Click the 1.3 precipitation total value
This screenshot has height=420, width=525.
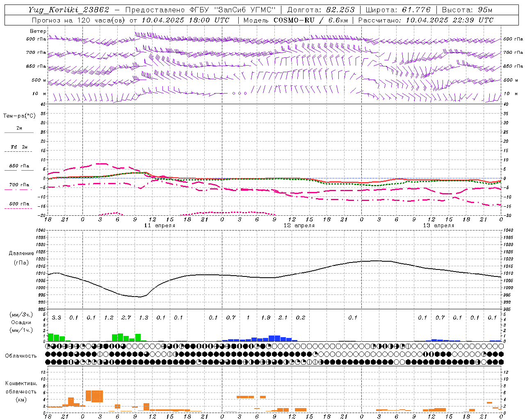[144, 317]
